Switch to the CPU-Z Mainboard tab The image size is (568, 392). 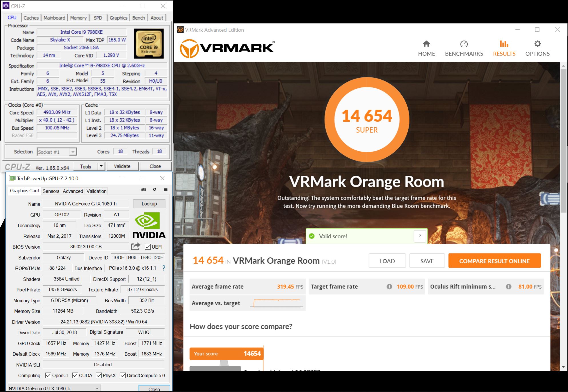pyautogui.click(x=54, y=18)
